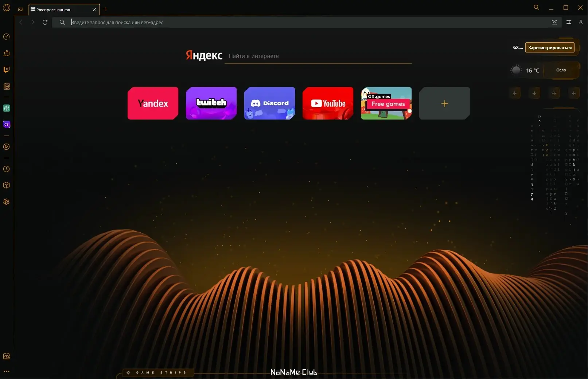The height and width of the screenshot is (379, 588).
Task: Open wallpaper picture icon at sidebar bottom
Action: pyautogui.click(x=7, y=356)
